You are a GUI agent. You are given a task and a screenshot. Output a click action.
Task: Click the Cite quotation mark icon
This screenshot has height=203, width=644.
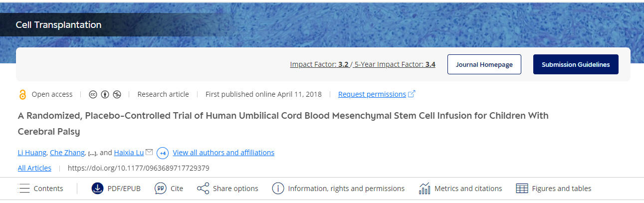point(160,189)
